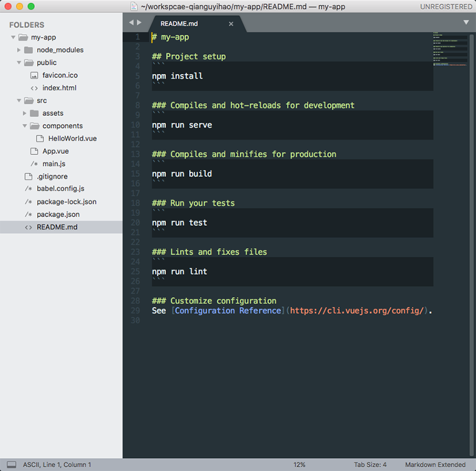Click the back arrow in the tab bar
The image size is (476, 471).
click(x=131, y=23)
